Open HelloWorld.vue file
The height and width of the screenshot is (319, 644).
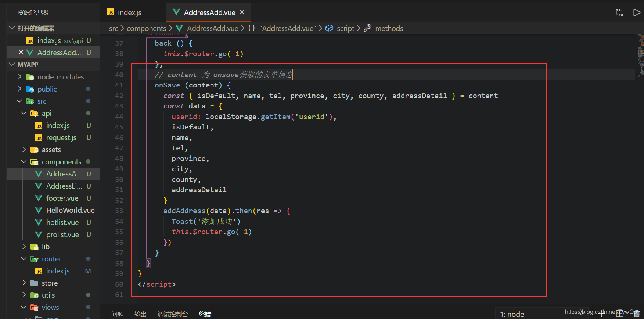[x=53, y=210]
